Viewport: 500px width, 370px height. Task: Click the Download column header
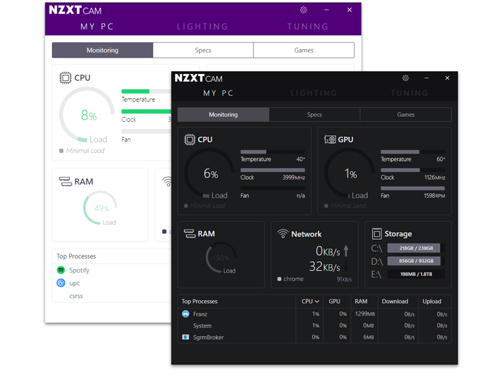point(395,301)
